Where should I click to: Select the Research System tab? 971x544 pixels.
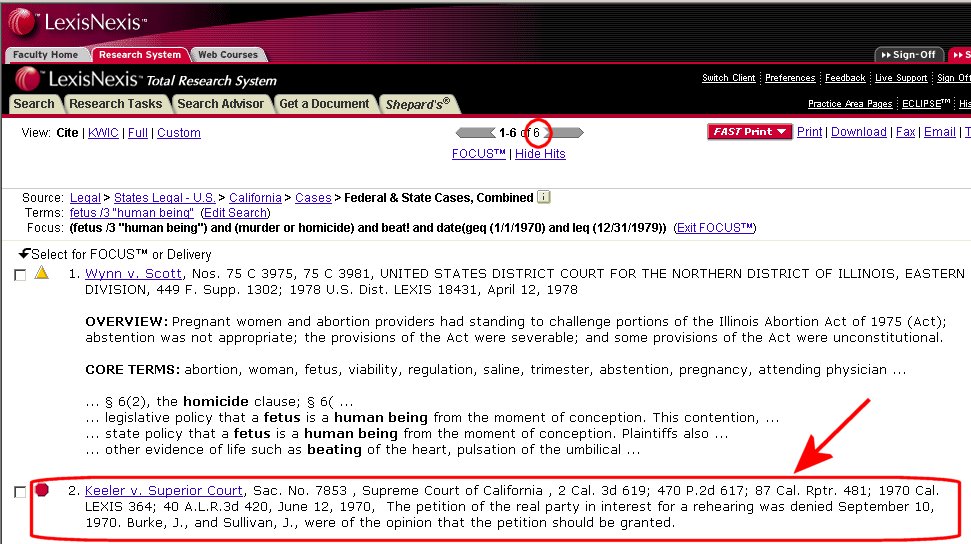tap(140, 55)
